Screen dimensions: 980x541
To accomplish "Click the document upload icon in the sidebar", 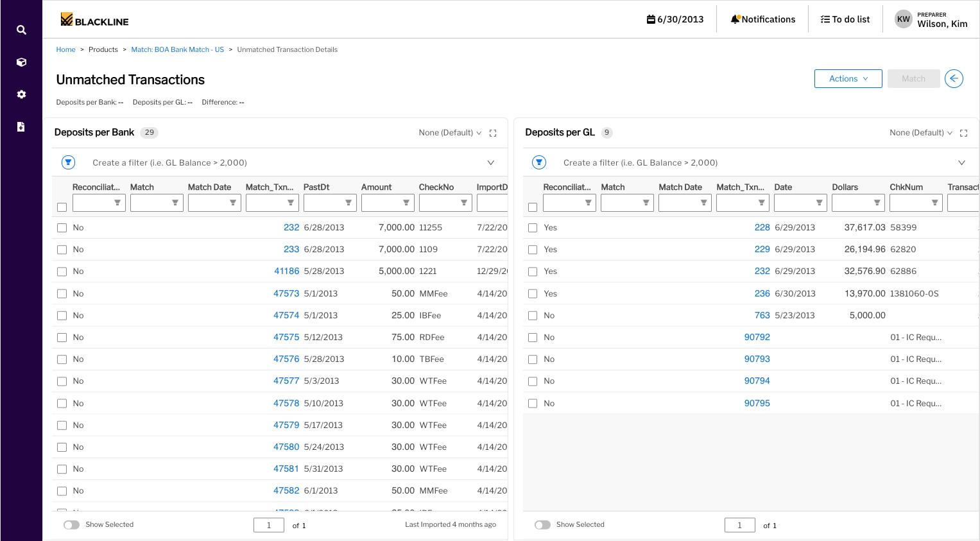I will tap(21, 126).
